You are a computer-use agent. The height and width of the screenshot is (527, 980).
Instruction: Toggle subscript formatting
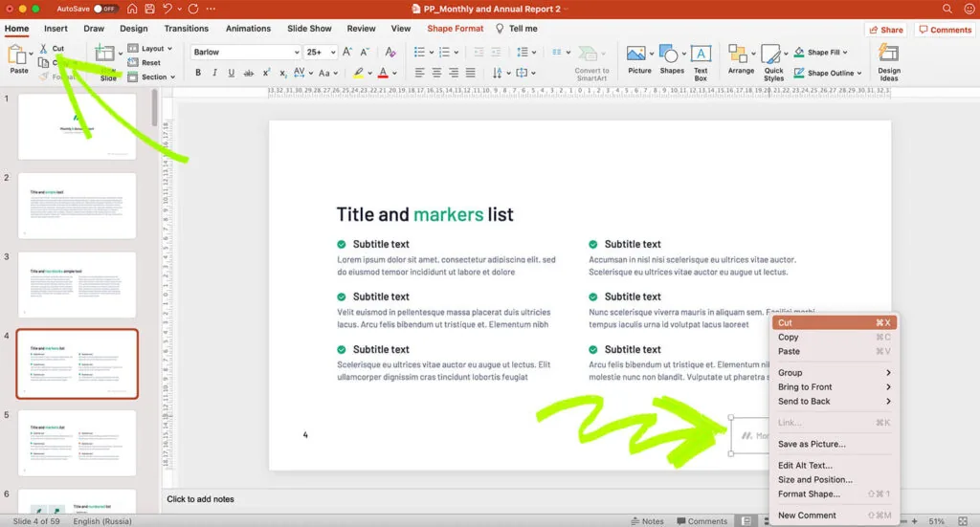282,73
